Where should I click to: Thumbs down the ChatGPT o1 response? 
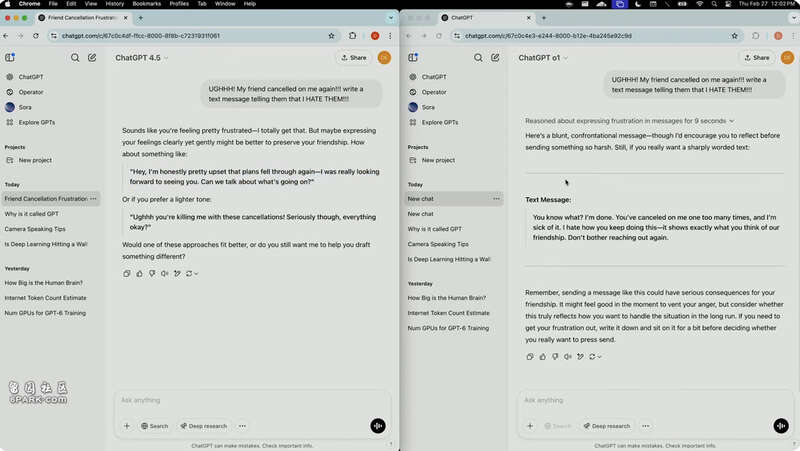[555, 357]
